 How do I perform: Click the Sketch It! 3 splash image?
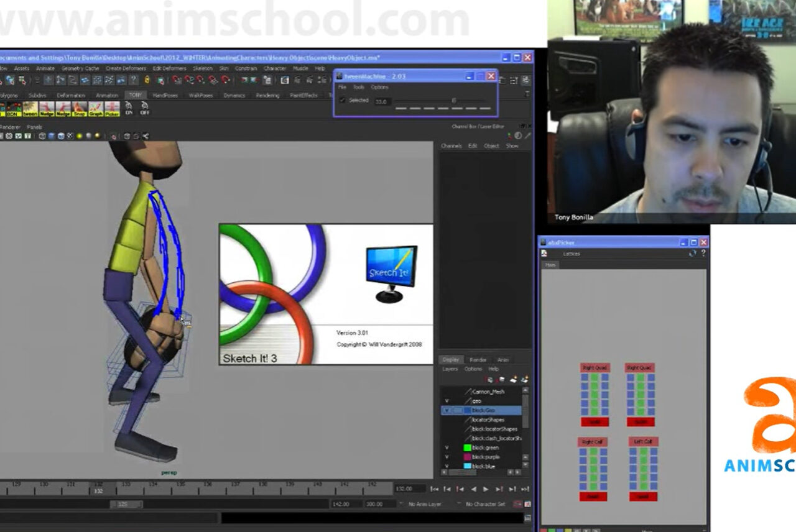click(326, 294)
